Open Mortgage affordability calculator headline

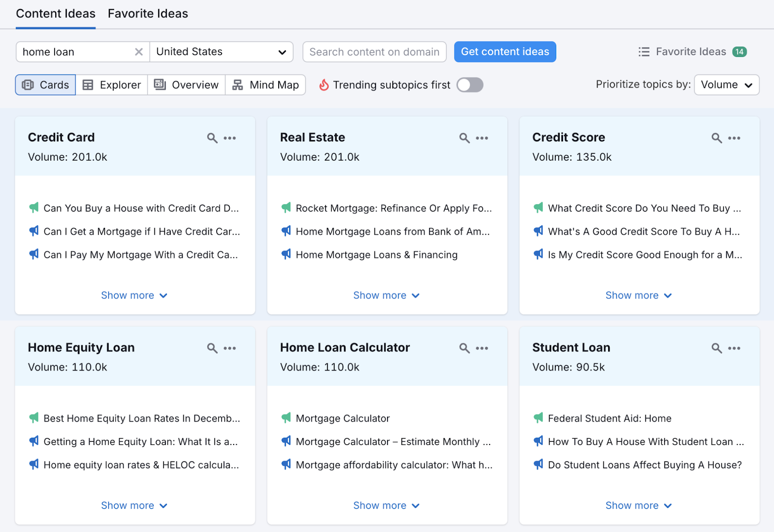[394, 465]
